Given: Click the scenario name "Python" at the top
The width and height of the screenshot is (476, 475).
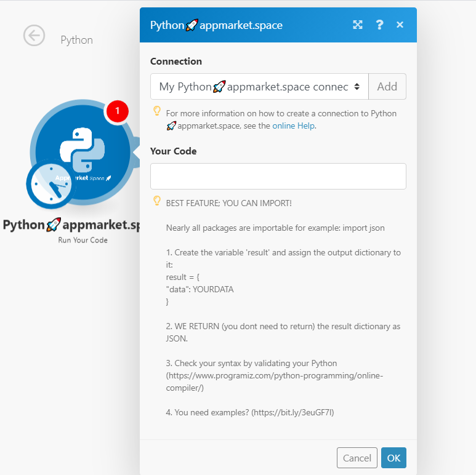Looking at the screenshot, I should (76, 40).
